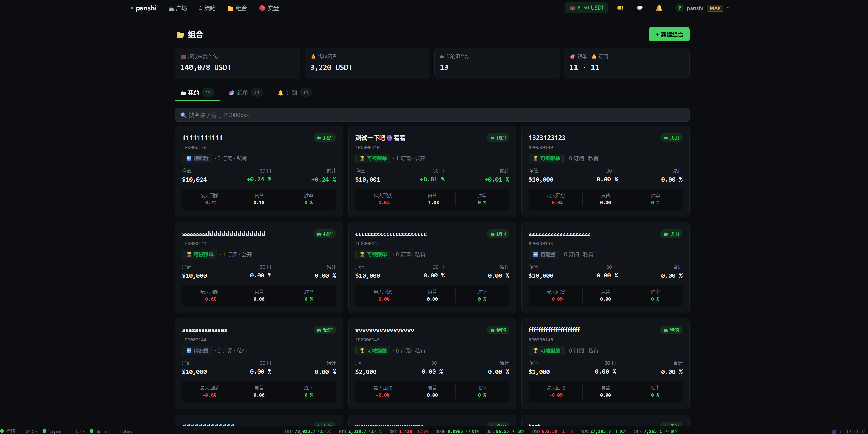
Task: Click the search magnifier icon
Action: (183, 115)
